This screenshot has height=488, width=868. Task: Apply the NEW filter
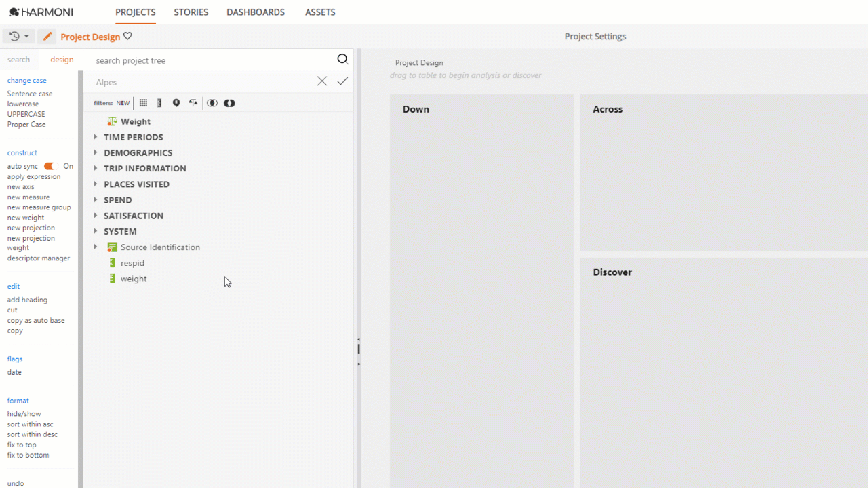pyautogui.click(x=123, y=103)
